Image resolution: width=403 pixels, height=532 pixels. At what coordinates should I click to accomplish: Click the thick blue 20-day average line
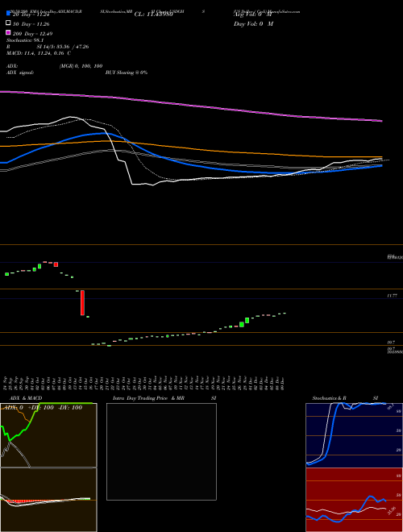pos(190,164)
